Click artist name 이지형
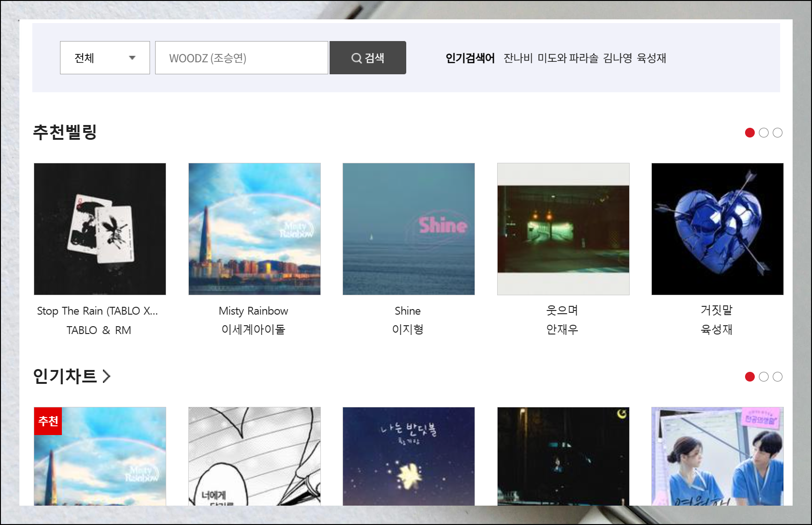This screenshot has height=525, width=812. 408,329
